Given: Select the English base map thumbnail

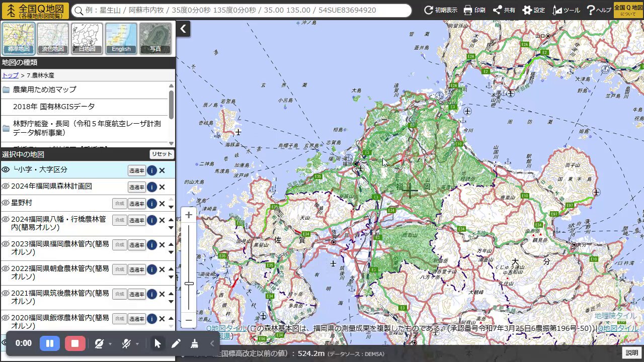Looking at the screenshot, I should click(x=121, y=38).
